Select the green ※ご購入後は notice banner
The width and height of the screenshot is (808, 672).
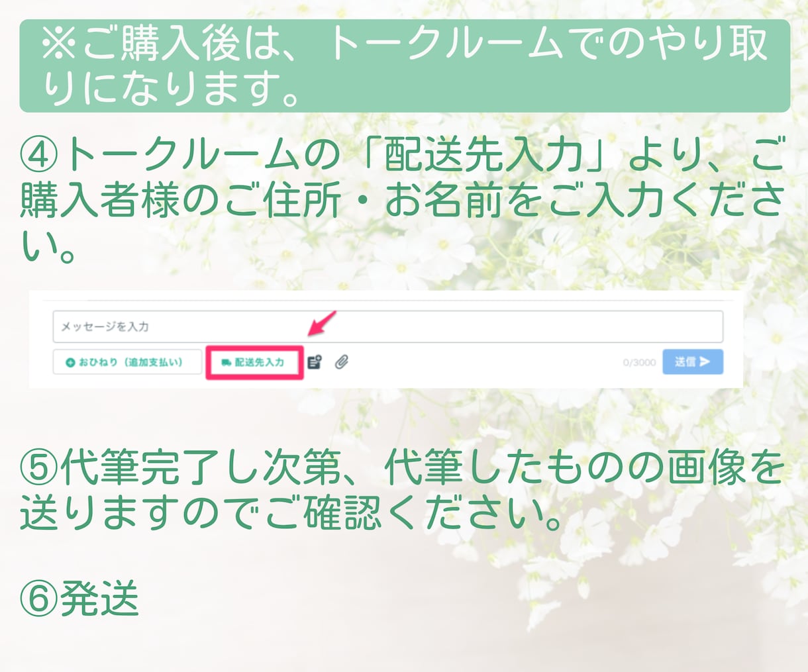(405, 66)
